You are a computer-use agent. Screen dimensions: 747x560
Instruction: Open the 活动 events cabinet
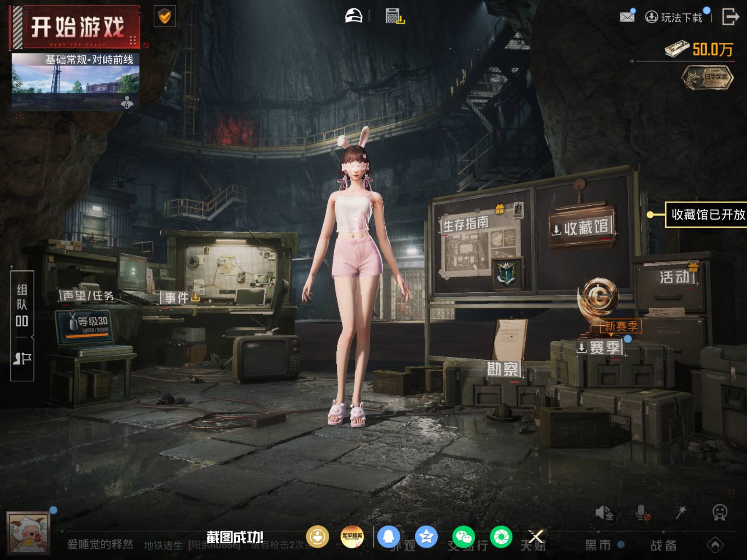(675, 277)
